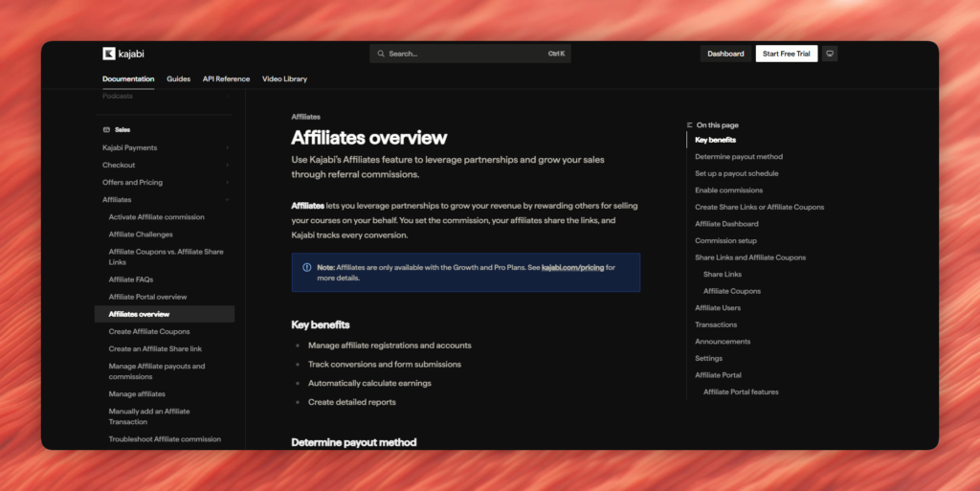Jump to Commission setup section

(x=725, y=240)
